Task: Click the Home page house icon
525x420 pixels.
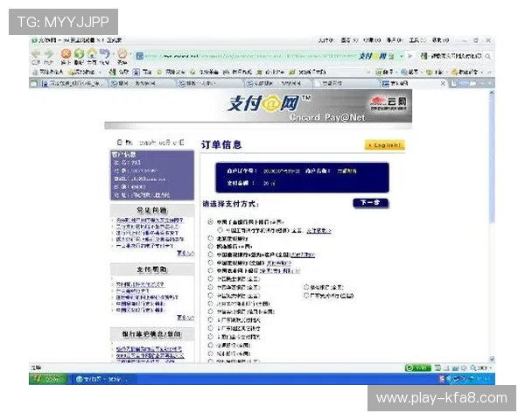Action: 92,53
